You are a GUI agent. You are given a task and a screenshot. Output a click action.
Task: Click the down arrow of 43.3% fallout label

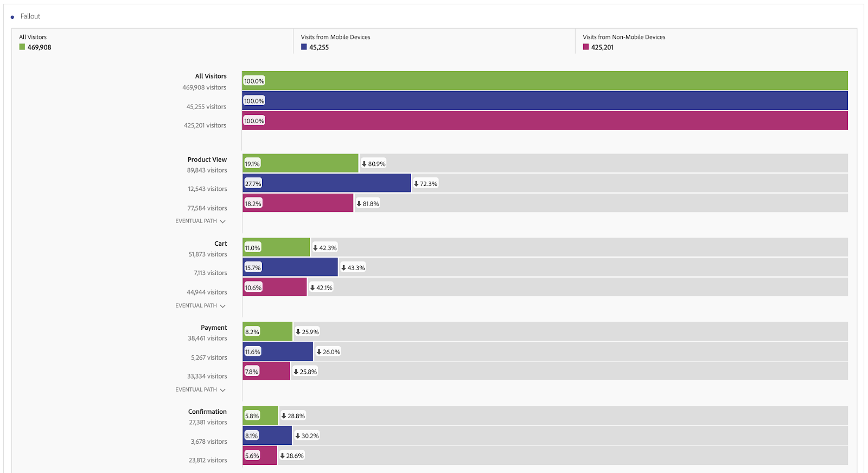[x=343, y=268]
